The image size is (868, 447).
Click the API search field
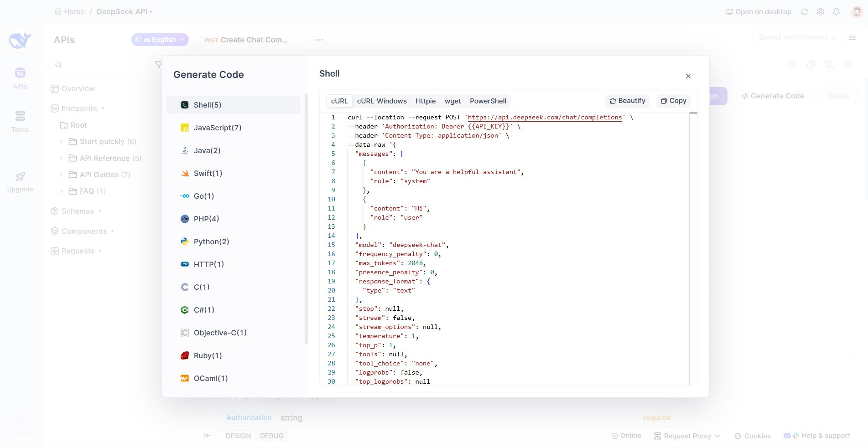click(98, 65)
